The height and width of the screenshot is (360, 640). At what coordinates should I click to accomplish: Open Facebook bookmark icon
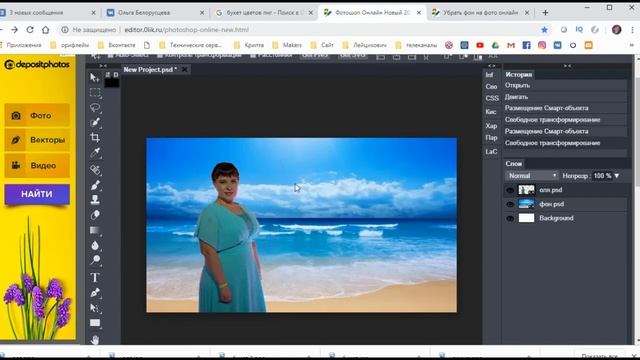[527, 45]
